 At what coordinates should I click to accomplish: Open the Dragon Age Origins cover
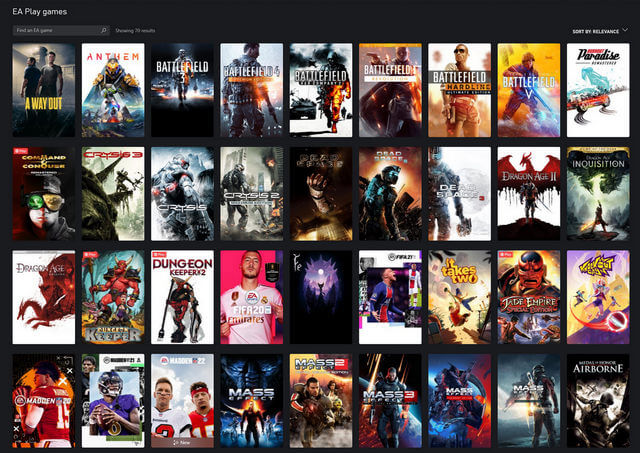coord(44,297)
